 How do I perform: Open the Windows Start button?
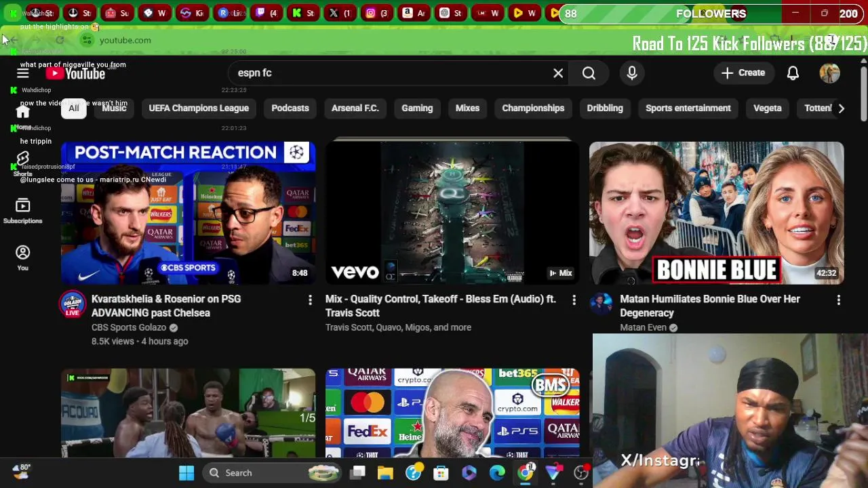(x=186, y=473)
